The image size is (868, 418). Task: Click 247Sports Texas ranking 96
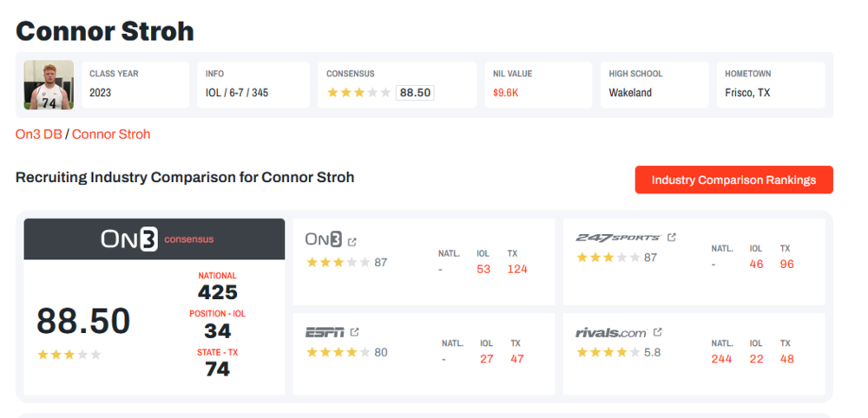[786, 264]
